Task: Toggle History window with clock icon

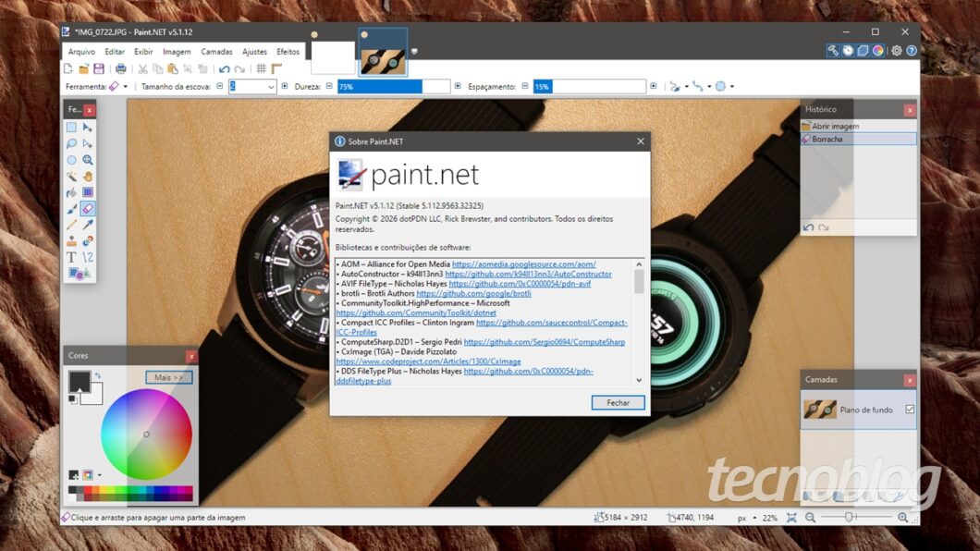Action: pos(848,51)
